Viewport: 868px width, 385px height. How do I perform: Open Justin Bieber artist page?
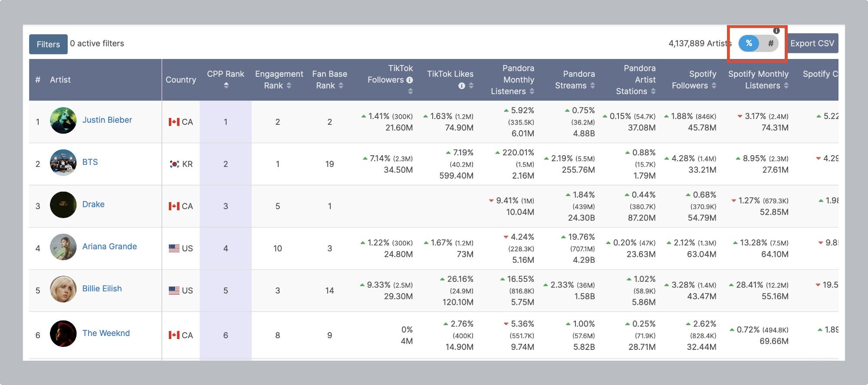[107, 120]
